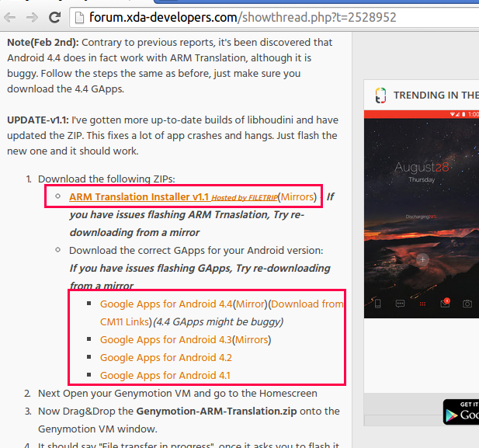Click the apps grid icon in ad image
Screen dimensions: 479x448
click(x=422, y=304)
